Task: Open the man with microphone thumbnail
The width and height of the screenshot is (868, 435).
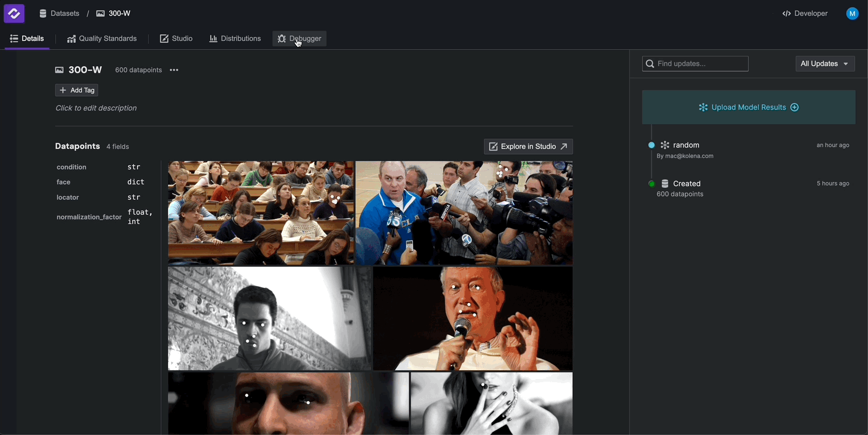Action: pos(472,318)
